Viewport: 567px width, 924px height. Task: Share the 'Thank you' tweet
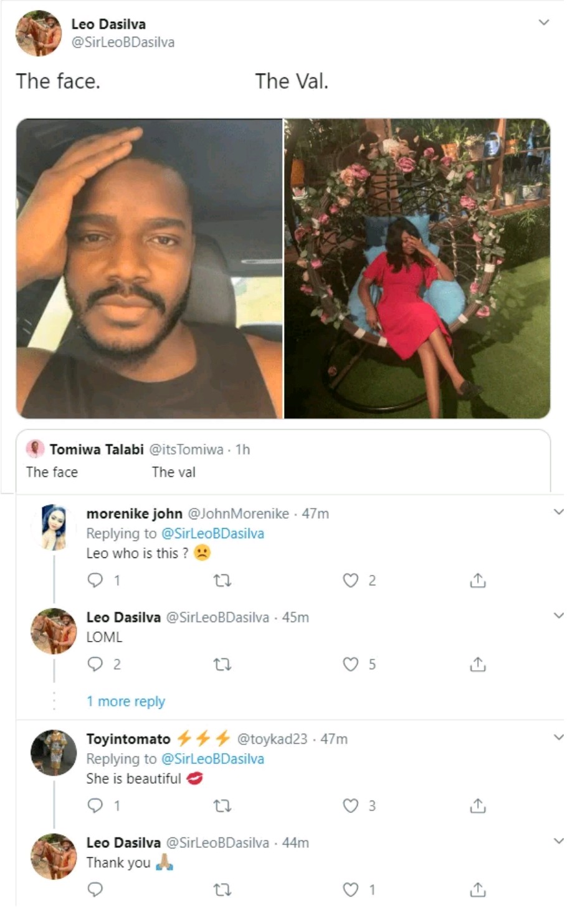[x=477, y=889]
